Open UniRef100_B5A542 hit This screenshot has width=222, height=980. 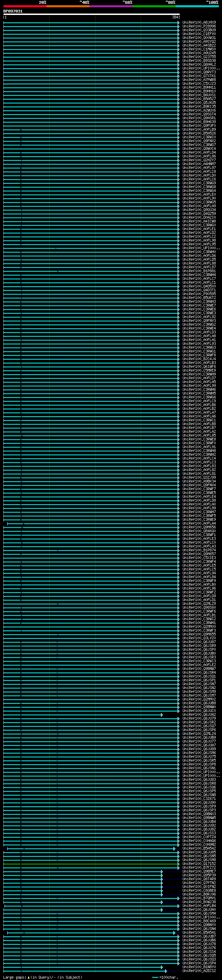click(x=199, y=848)
